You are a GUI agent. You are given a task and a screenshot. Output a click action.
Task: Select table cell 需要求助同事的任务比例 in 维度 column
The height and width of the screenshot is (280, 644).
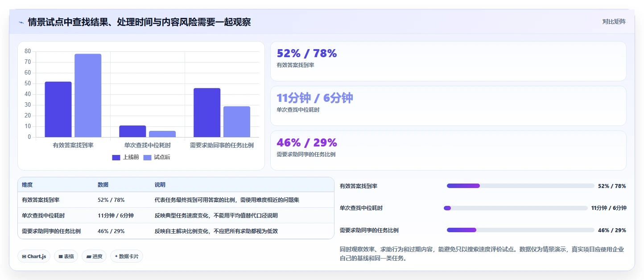coord(51,231)
